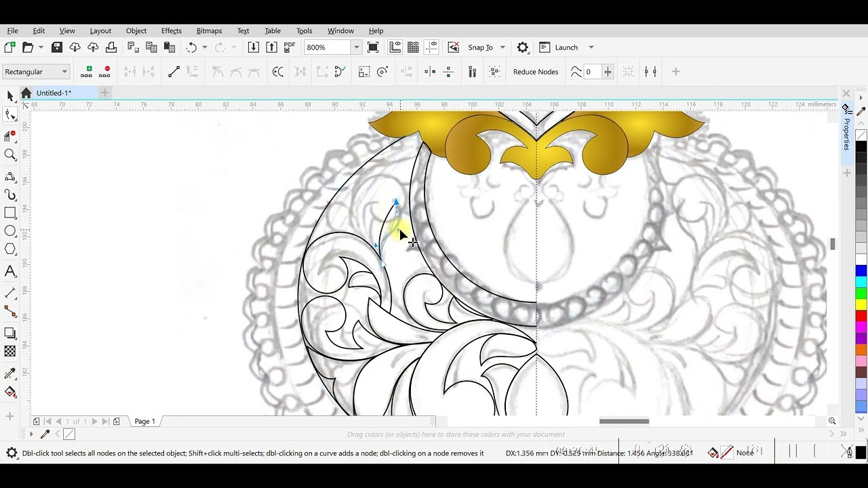Open the File menu
The width and height of the screenshot is (868, 488).
point(13,30)
